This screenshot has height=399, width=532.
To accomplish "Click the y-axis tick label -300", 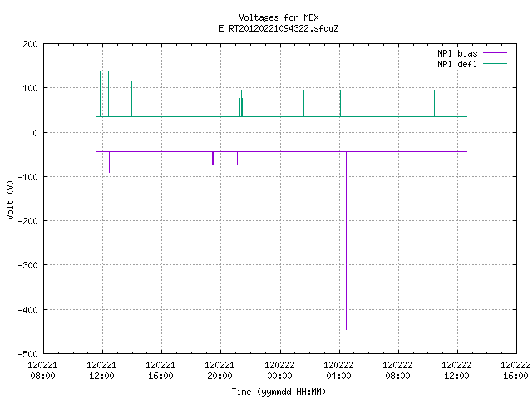I will 27,265.
